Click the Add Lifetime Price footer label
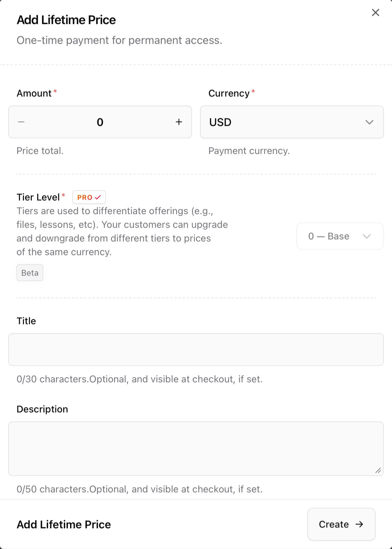Image resolution: width=392 pixels, height=549 pixels. coord(64,524)
